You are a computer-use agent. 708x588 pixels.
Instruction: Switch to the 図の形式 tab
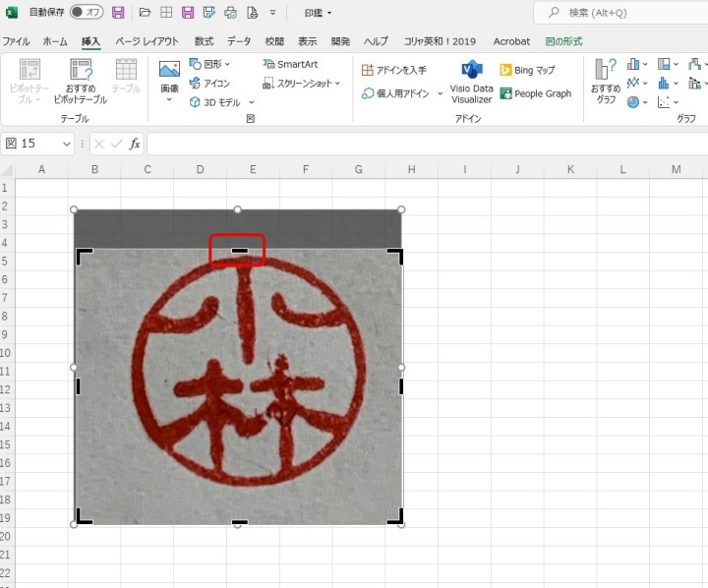tap(563, 41)
